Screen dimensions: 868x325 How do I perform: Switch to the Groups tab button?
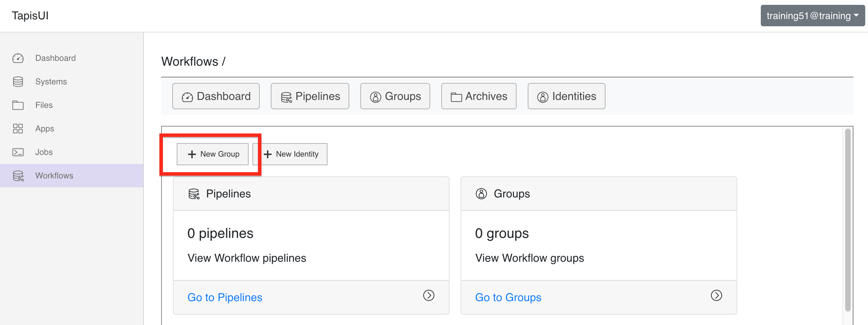coord(395,96)
